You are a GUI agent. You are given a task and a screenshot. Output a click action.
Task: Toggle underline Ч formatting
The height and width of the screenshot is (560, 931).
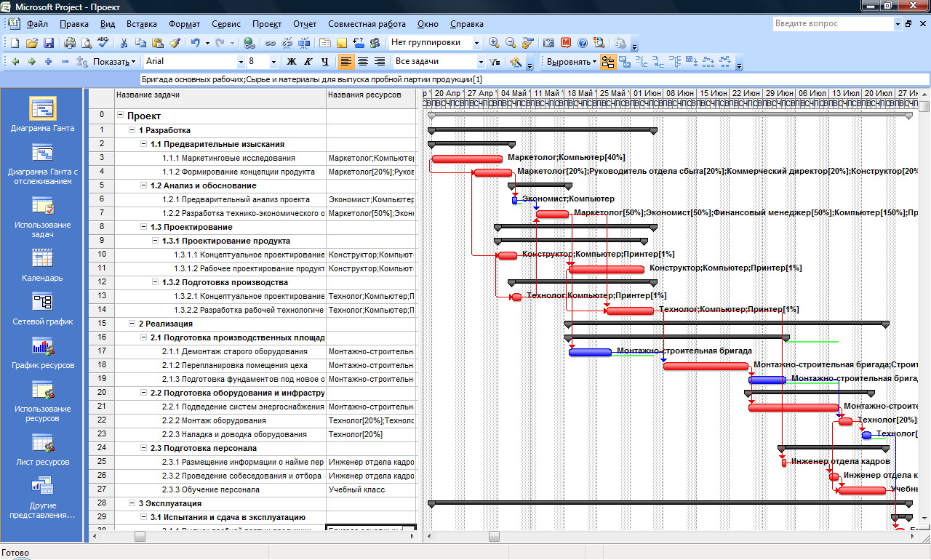pos(325,62)
